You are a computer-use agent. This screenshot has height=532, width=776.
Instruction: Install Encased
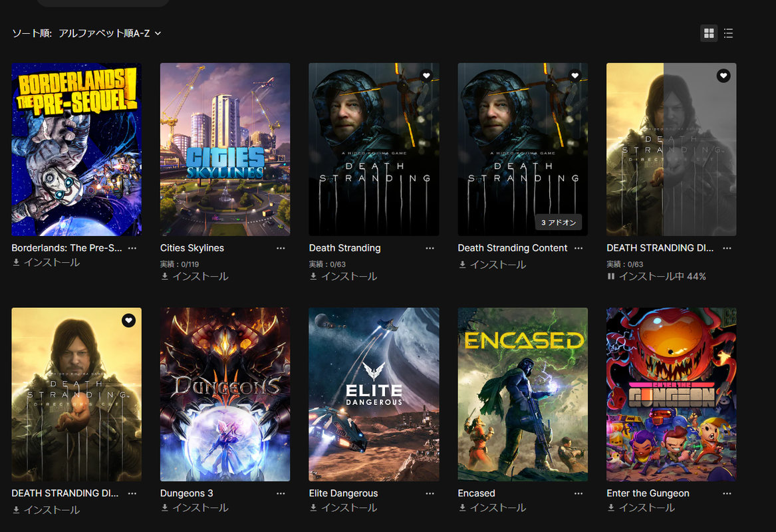(492, 508)
